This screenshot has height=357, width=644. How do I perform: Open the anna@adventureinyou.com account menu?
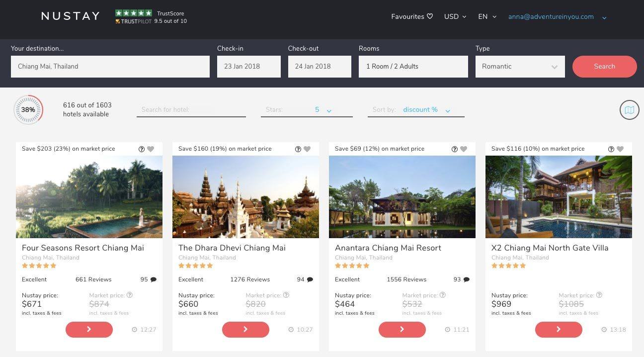point(551,16)
